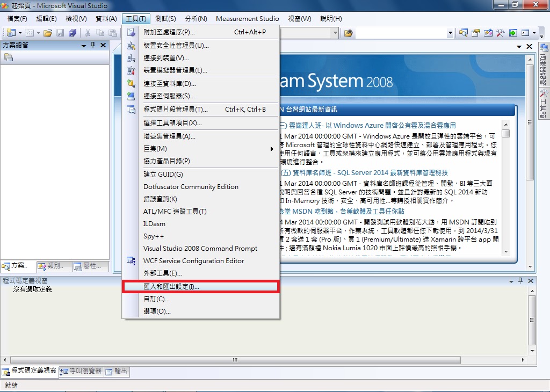The width and height of the screenshot is (550, 392).
Task: Click the Properties Window toolbar icon
Action: pyautogui.click(x=476, y=33)
